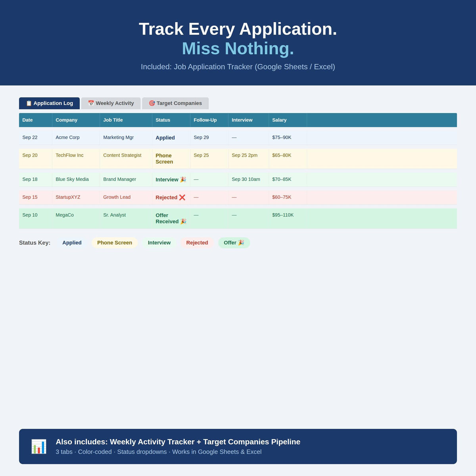The image size is (476, 476).
Task: Open the Target Companies tab
Action: 175,103
